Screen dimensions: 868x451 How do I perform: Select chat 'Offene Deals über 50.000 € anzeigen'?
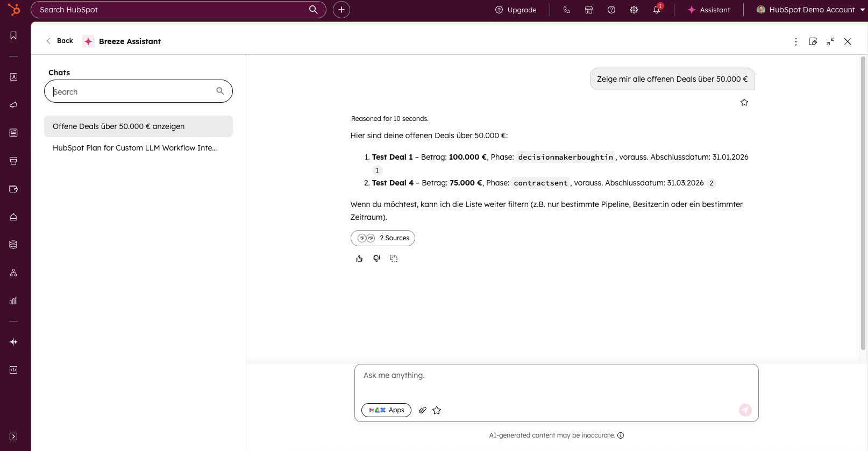[x=138, y=126]
